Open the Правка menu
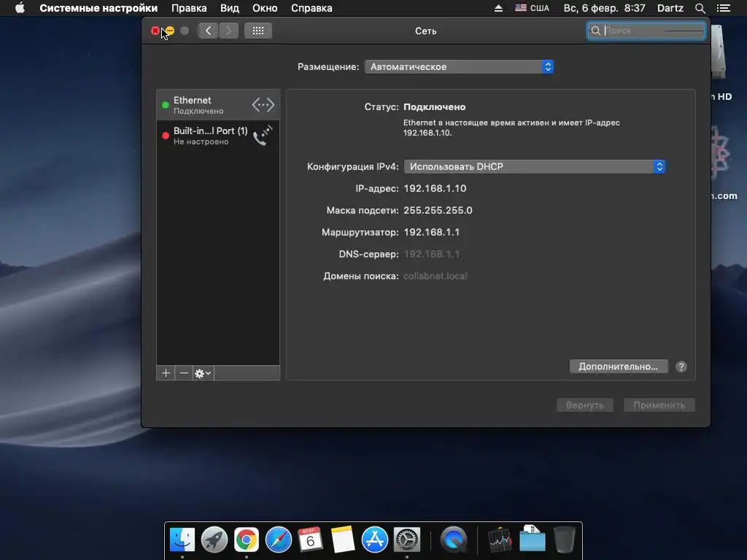This screenshot has width=747, height=560. [189, 8]
